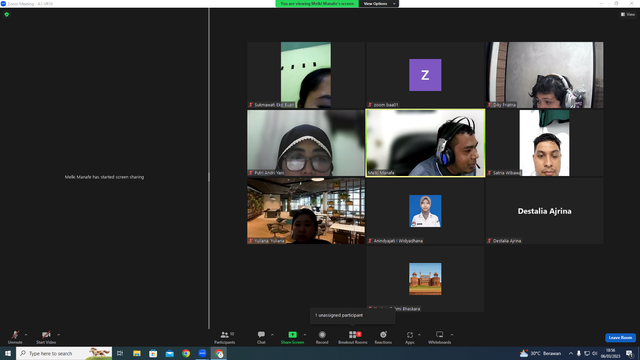640x360 pixels.
Task: Select Satria Wibawa video tile
Action: point(544,143)
